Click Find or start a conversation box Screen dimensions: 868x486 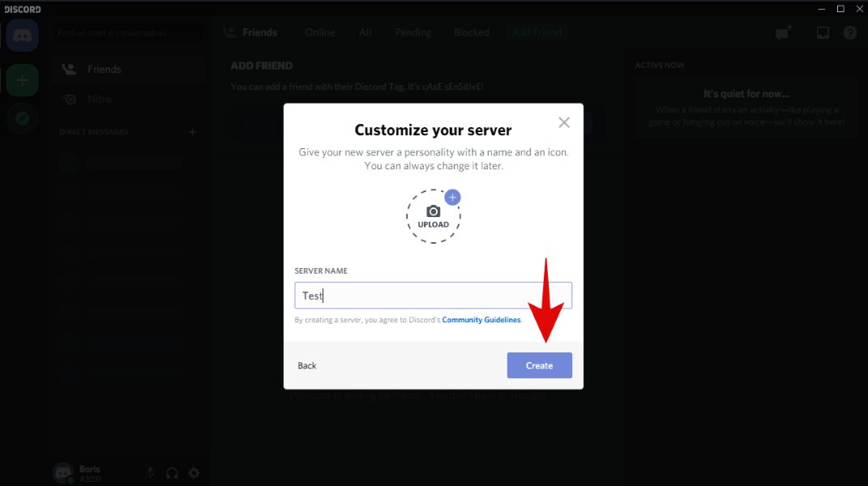point(128,32)
